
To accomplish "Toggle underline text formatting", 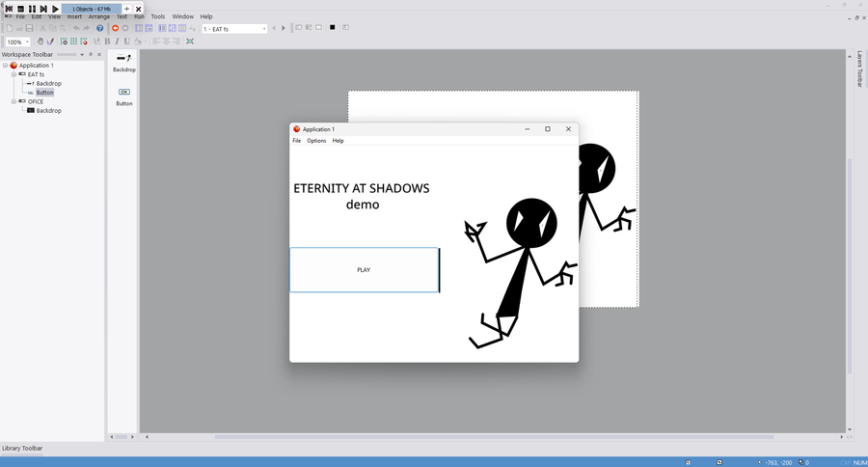I will click(126, 41).
